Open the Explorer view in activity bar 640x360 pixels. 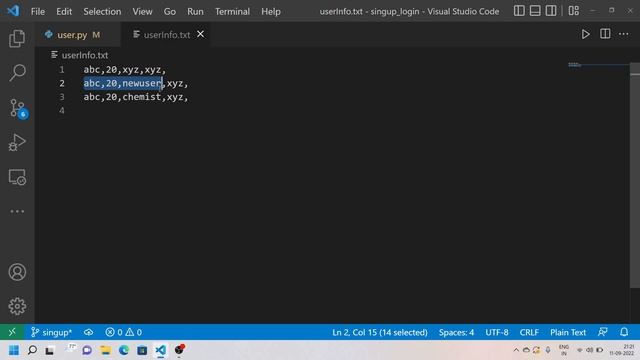tap(17, 38)
